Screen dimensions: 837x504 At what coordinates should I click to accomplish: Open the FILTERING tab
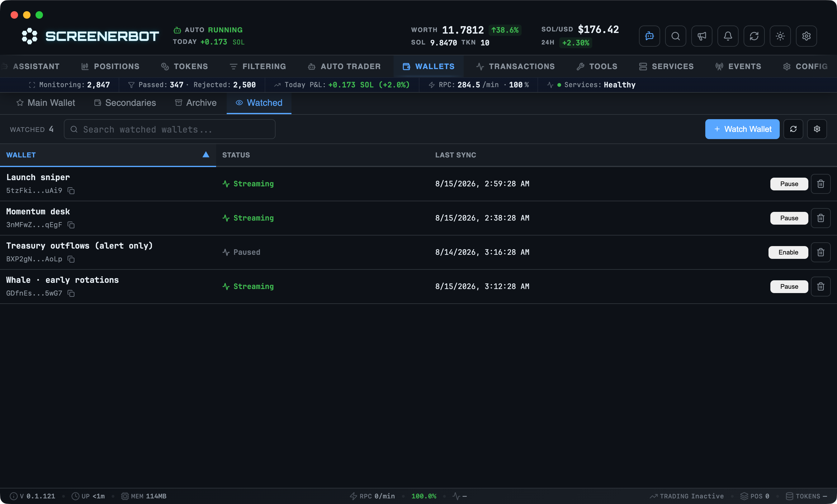(x=258, y=67)
